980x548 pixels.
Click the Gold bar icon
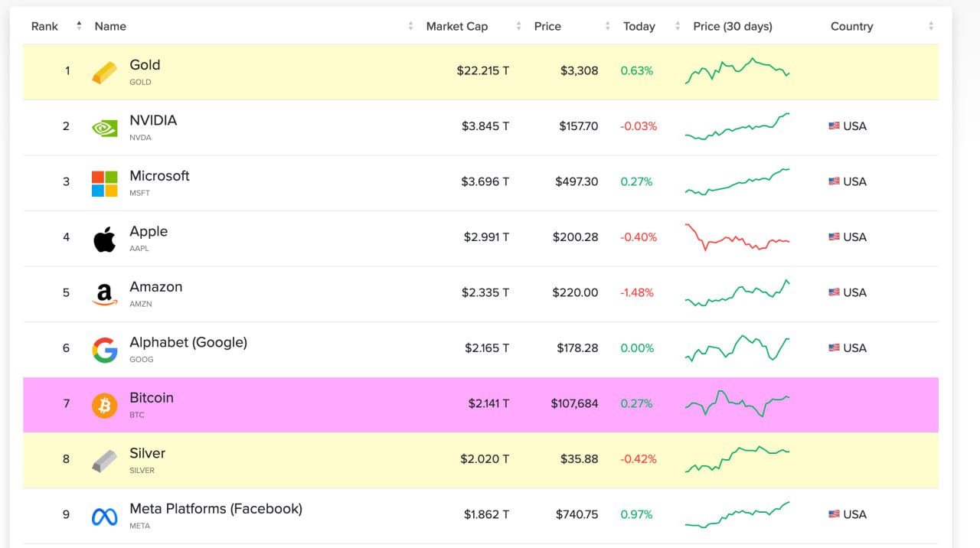(x=105, y=72)
